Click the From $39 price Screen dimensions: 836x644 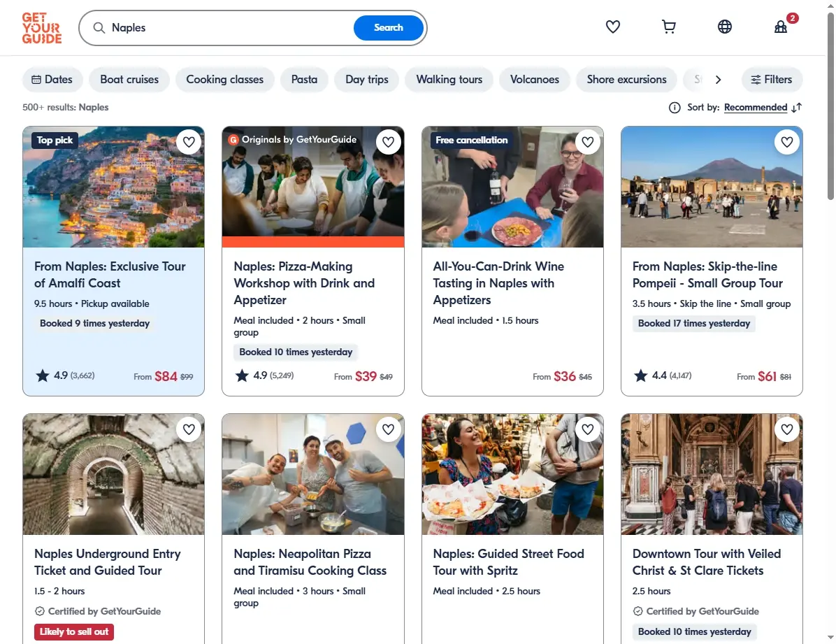[x=363, y=377]
